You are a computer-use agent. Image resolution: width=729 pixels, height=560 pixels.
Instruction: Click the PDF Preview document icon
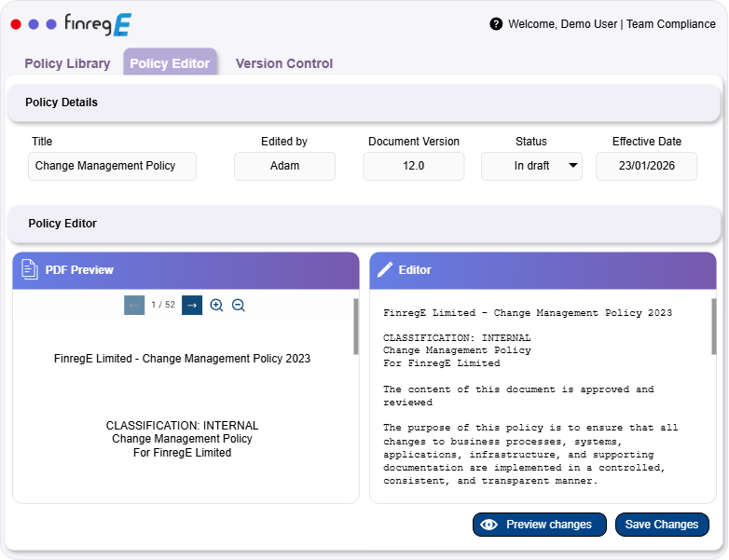point(30,270)
